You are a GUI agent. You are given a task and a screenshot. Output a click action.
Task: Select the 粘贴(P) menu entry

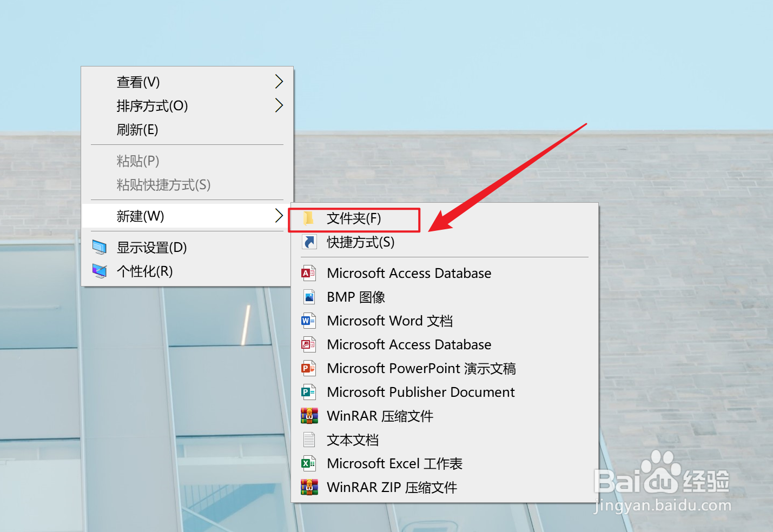pyautogui.click(x=187, y=161)
